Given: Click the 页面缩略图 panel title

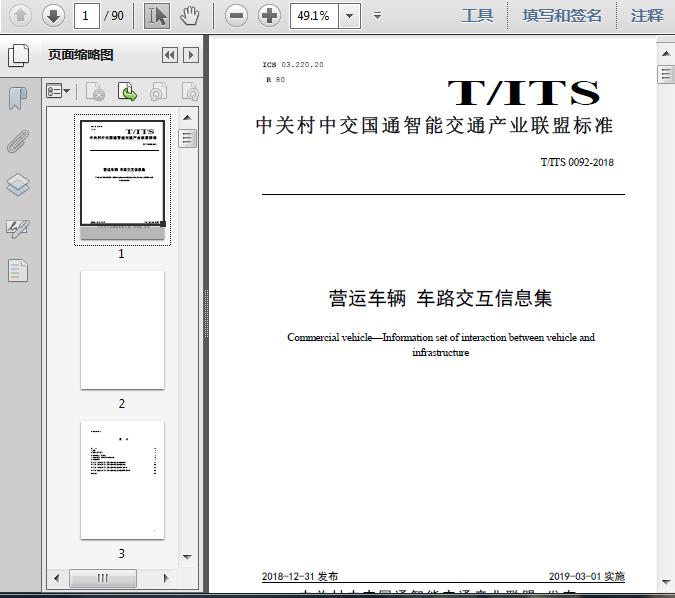Looking at the screenshot, I should click(81, 55).
